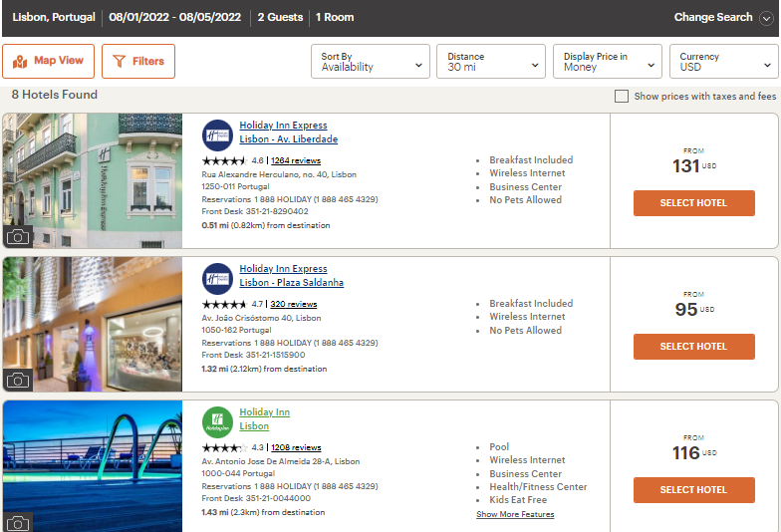
Task: Click Holiday Inn Express logo for Plaza Saldanha
Action: (217, 278)
